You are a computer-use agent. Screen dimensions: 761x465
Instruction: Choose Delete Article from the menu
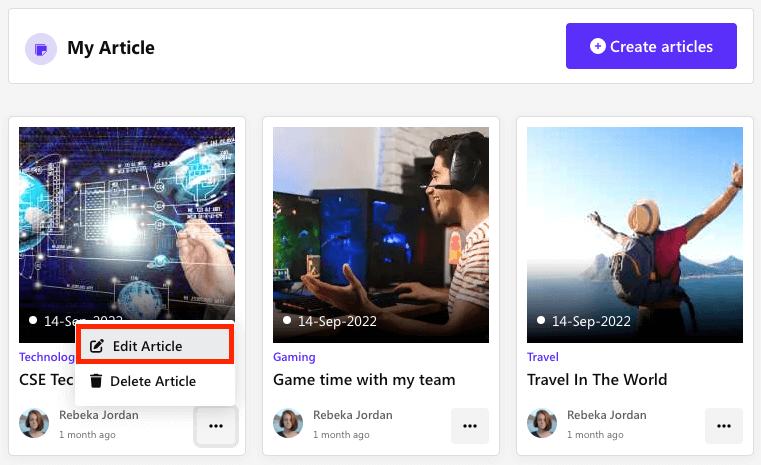154,381
